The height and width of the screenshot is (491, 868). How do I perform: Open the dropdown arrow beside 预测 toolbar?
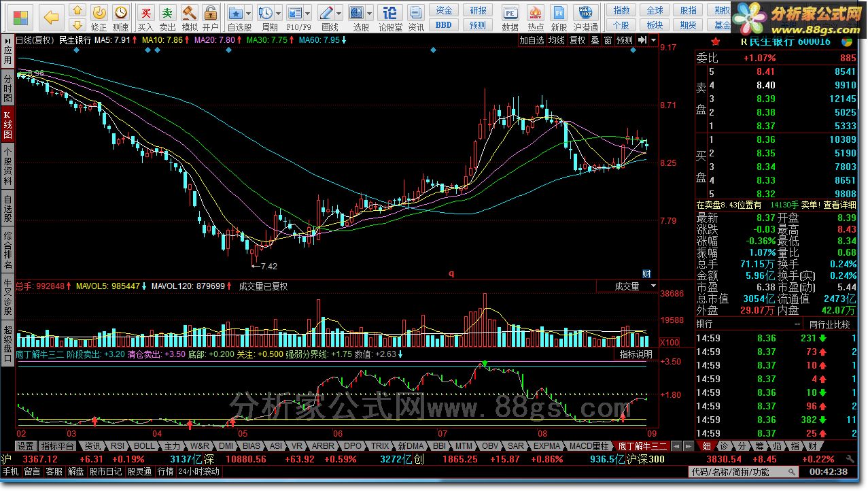coord(653,40)
